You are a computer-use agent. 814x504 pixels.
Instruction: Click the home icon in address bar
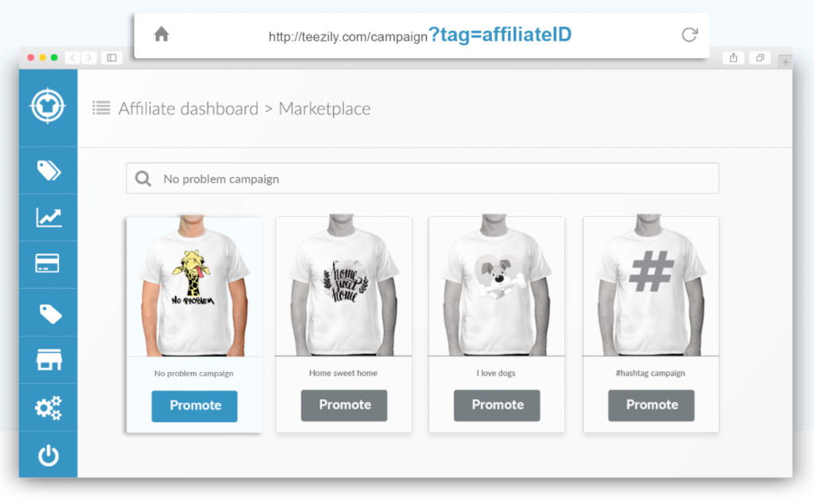pos(161,34)
